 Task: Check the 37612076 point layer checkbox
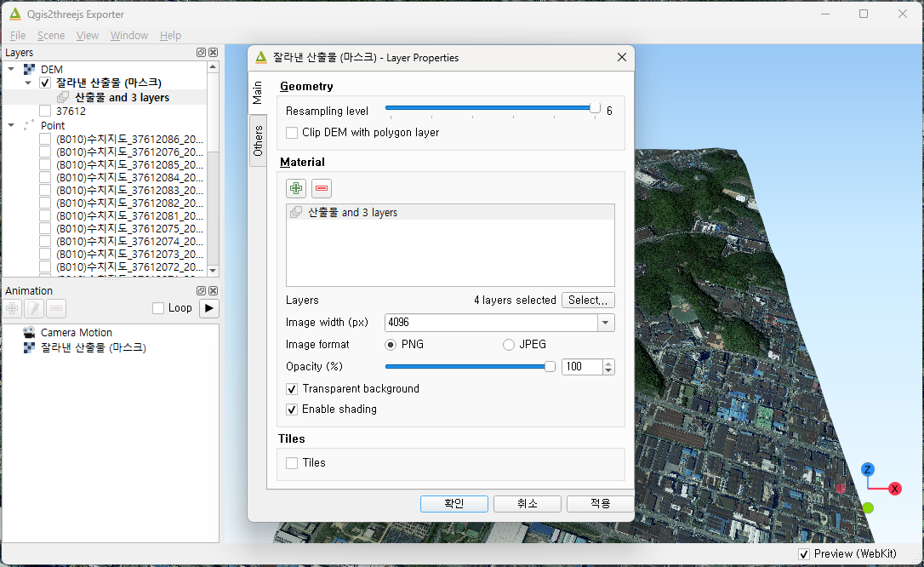tap(45, 152)
